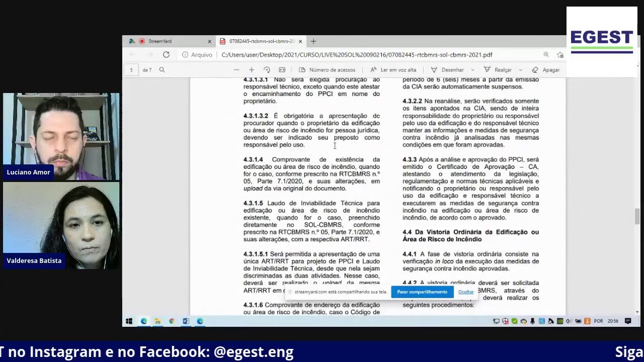Open Word from the taskbar
644x362 pixels.
186,321
